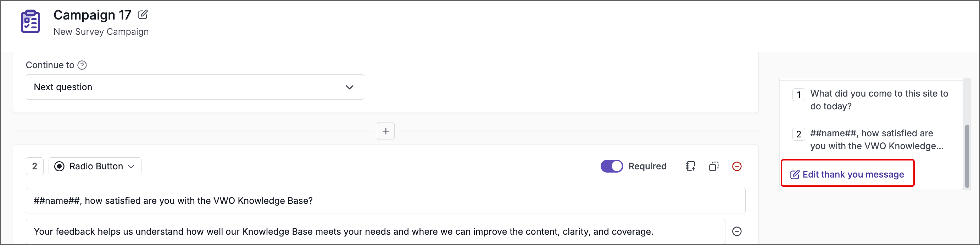This screenshot has width=980, height=245.
Task: Open Edit thank you message
Action: pos(847,174)
